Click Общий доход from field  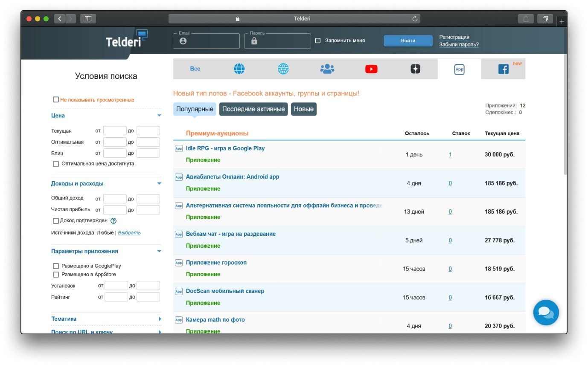115,199
